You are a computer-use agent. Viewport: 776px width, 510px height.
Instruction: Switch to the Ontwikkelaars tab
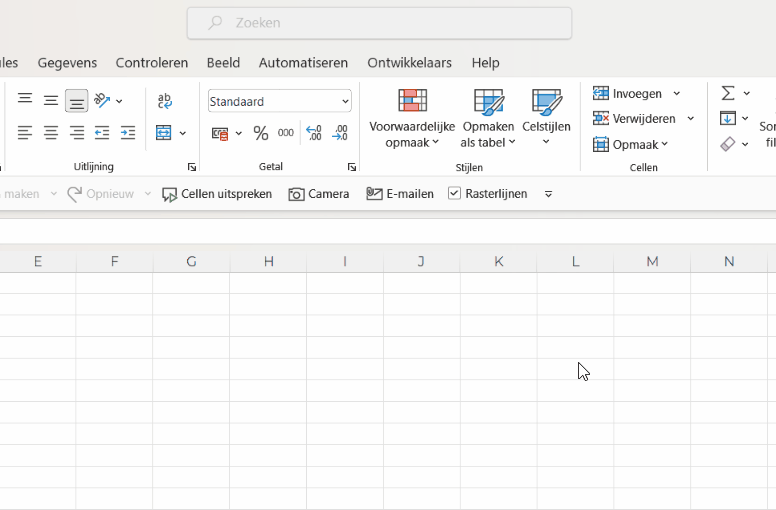click(408, 62)
